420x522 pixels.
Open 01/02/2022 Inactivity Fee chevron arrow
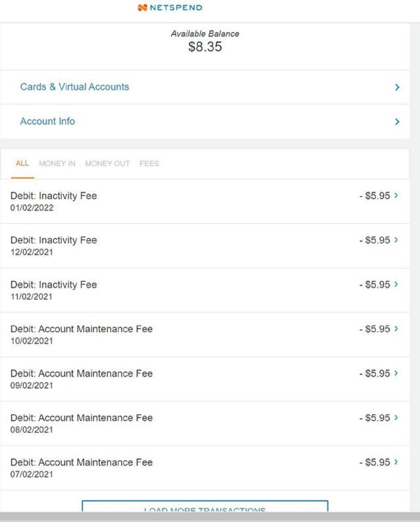(x=396, y=195)
